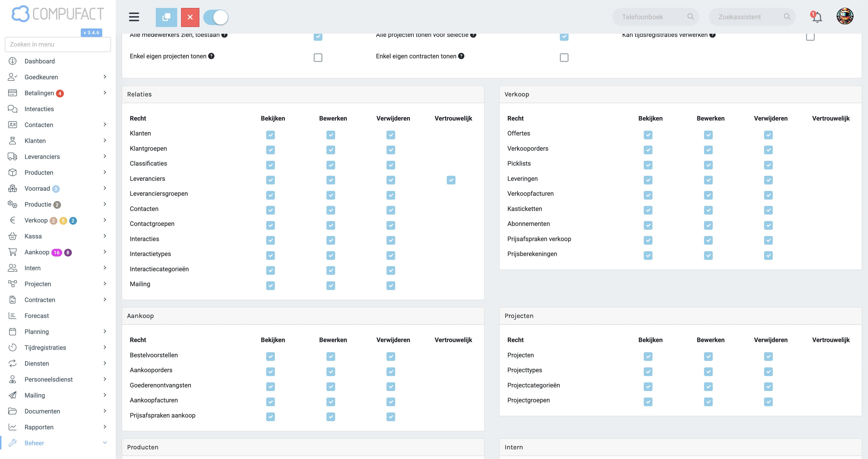The height and width of the screenshot is (459, 868).
Task: Click the Productie badge showing 2
Action: [57, 205]
